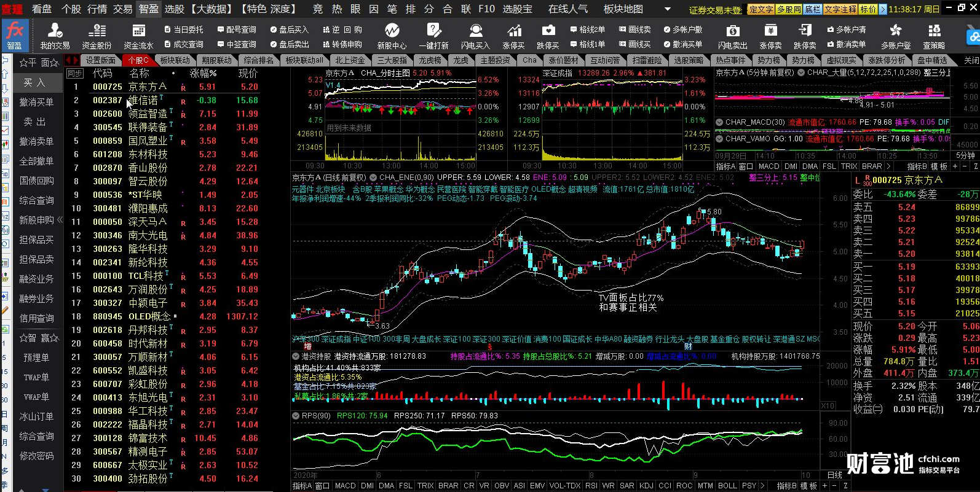Toggle the 定文字 option button
This screenshot has height=492, width=980.
(x=761, y=9)
